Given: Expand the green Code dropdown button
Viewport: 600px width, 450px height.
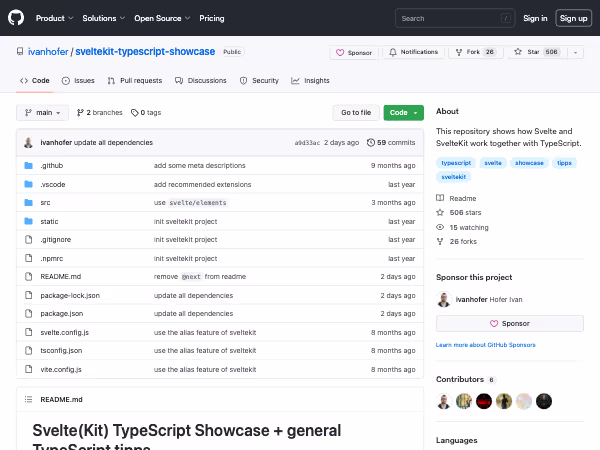Looking at the screenshot, I should (x=404, y=112).
